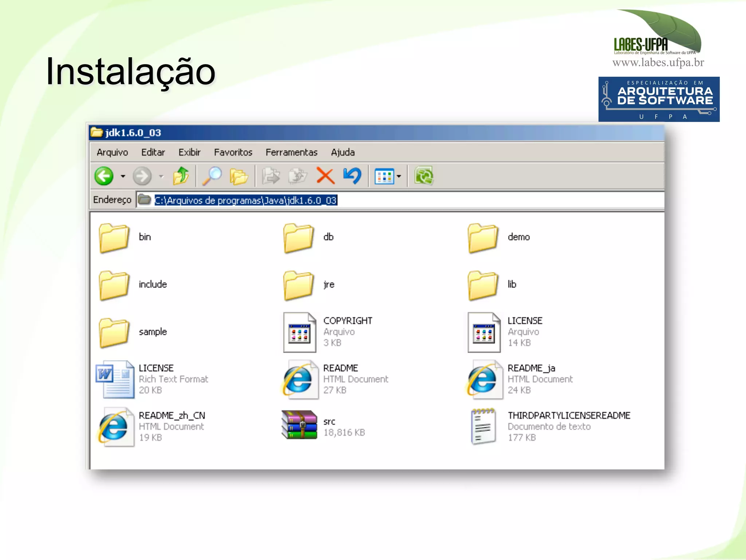This screenshot has height=560, width=746.
Task: Open the Exibir menu
Action: (x=189, y=152)
